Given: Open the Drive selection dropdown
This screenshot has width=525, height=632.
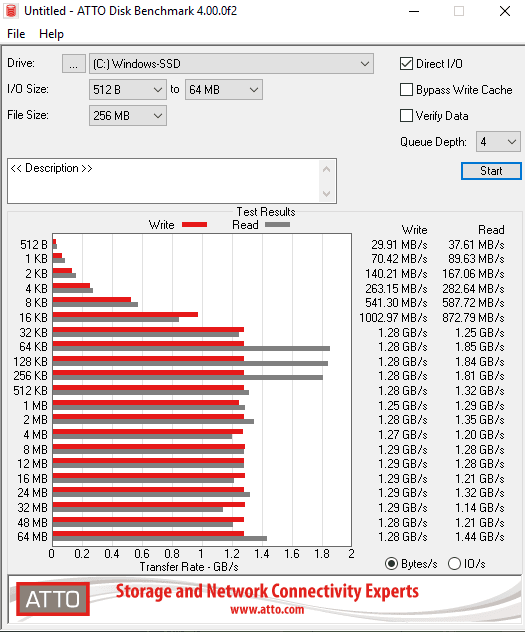Looking at the screenshot, I should tap(231, 64).
